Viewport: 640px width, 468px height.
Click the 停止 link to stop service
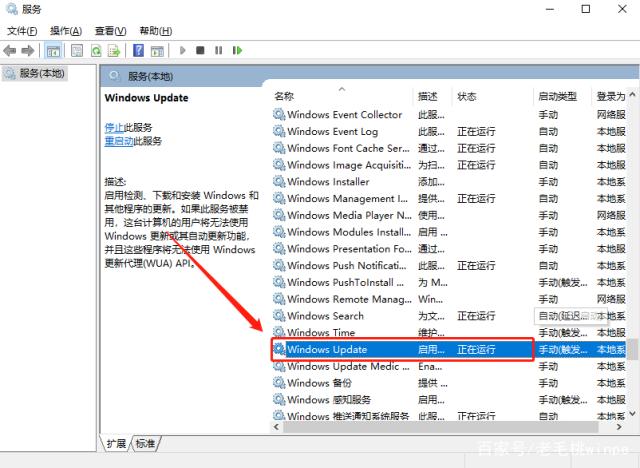click(x=114, y=128)
